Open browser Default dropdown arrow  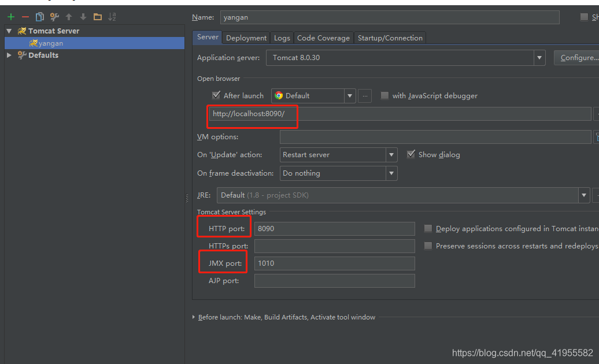pyautogui.click(x=350, y=96)
